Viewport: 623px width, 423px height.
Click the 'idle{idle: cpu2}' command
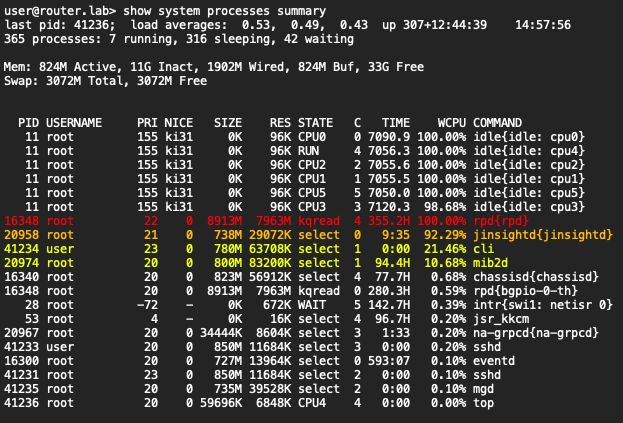point(529,165)
